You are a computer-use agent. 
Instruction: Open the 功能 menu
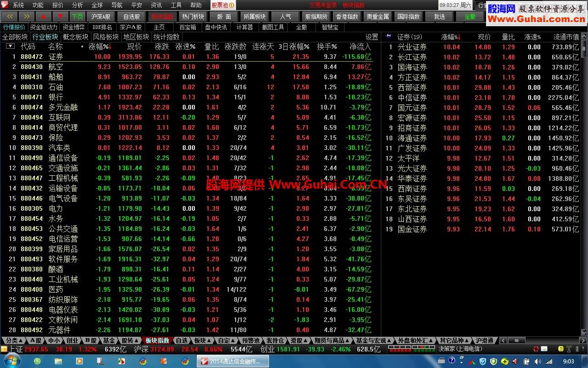pos(38,5)
